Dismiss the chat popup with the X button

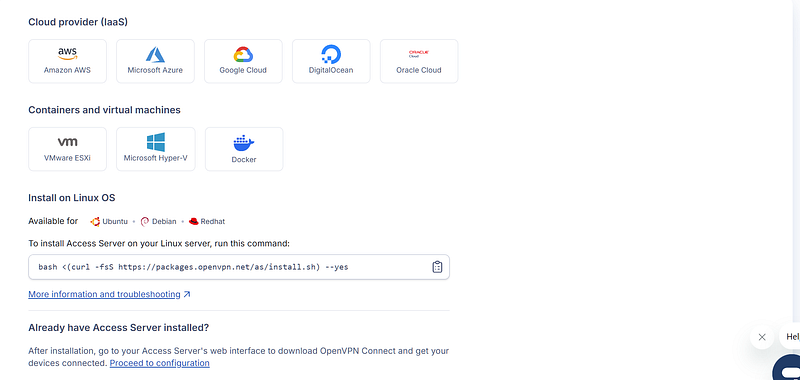coord(762,337)
